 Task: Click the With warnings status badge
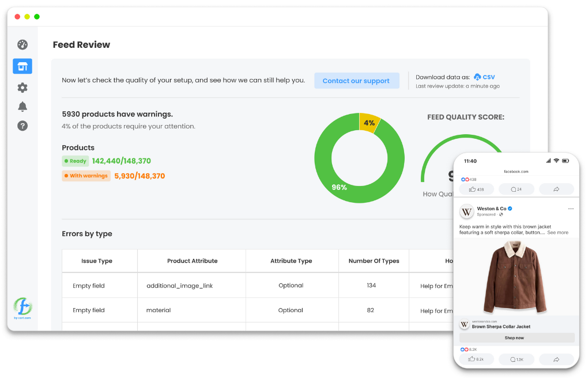point(86,176)
